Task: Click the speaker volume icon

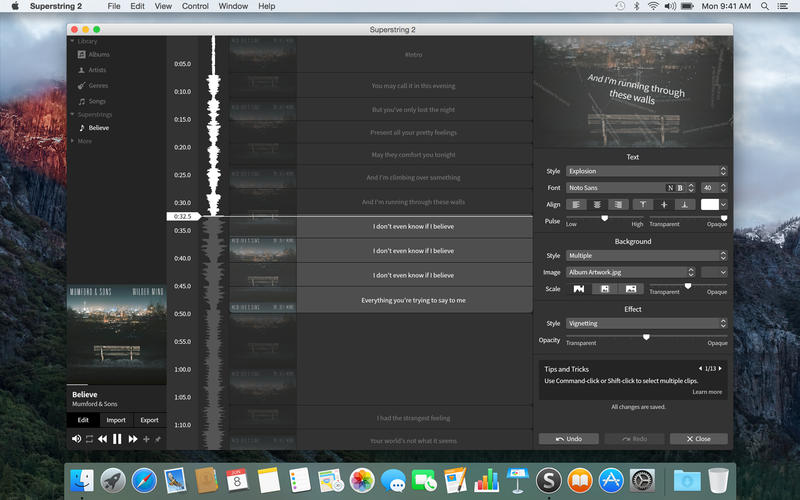Action: point(76,439)
